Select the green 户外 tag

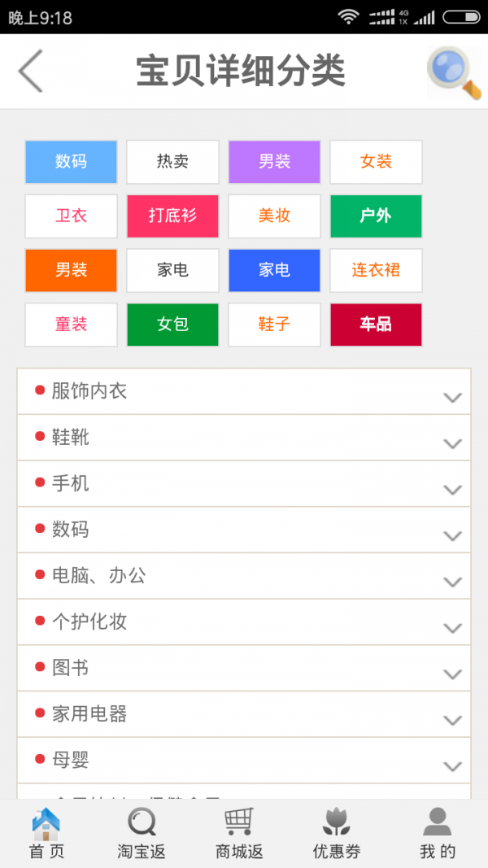tap(376, 216)
